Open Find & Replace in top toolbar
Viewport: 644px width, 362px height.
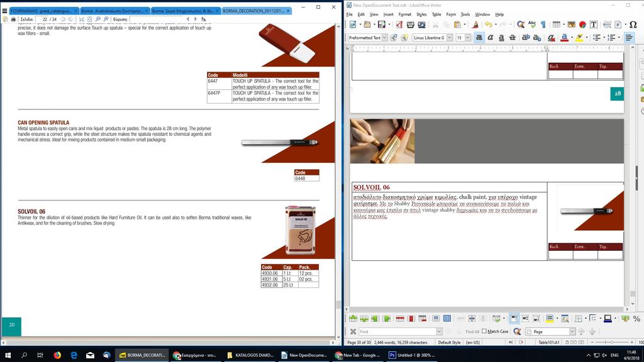point(521,25)
